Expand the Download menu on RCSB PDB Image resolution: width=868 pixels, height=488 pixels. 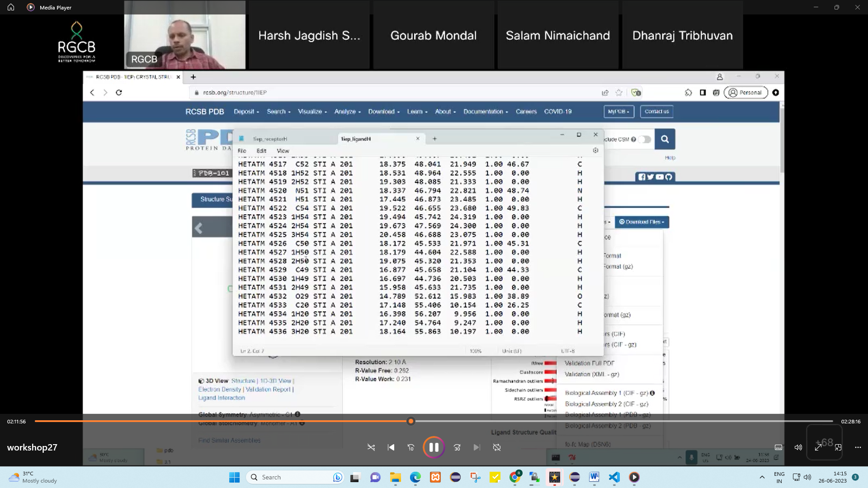tap(384, 112)
